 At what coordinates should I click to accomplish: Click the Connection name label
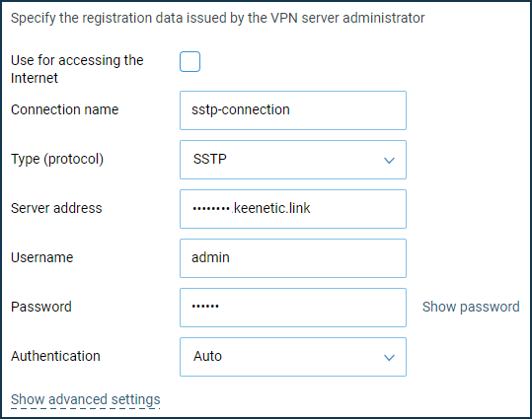[x=64, y=109]
